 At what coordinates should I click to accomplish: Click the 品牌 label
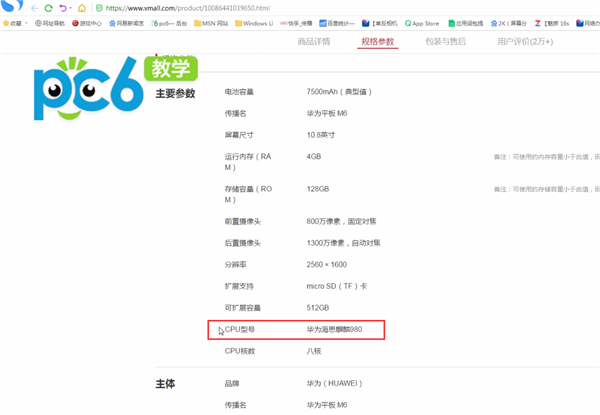(232, 383)
